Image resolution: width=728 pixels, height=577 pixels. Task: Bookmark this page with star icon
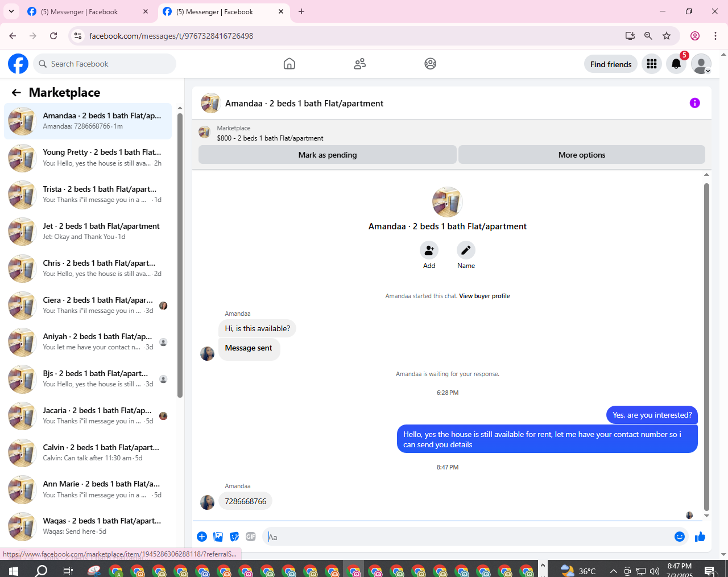click(x=667, y=36)
